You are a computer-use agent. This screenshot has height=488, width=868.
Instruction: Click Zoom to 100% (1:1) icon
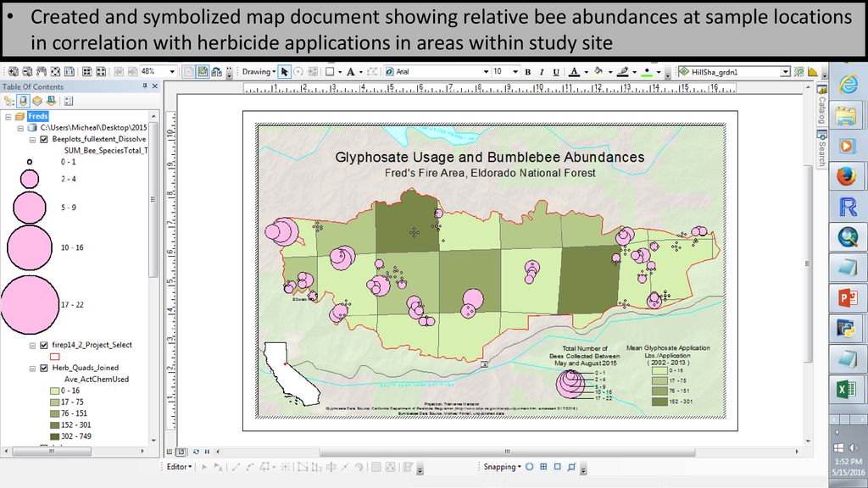click(x=70, y=71)
